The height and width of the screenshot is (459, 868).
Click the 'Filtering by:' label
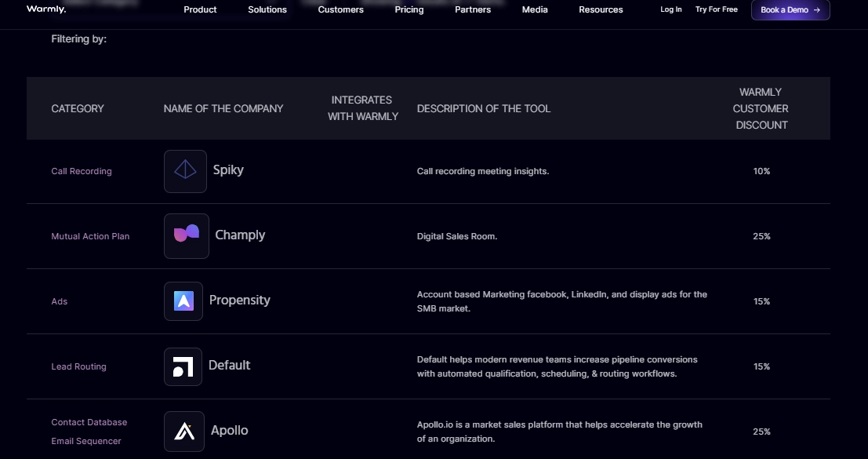pyautogui.click(x=78, y=38)
